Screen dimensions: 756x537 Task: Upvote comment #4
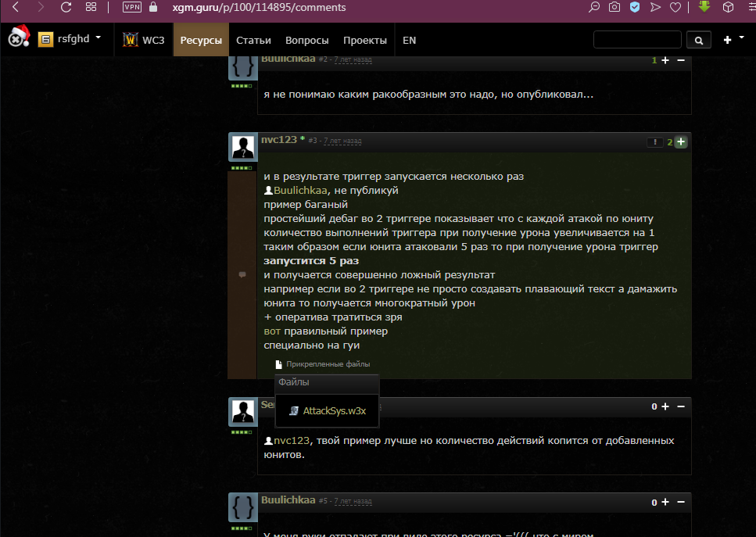[665, 406]
